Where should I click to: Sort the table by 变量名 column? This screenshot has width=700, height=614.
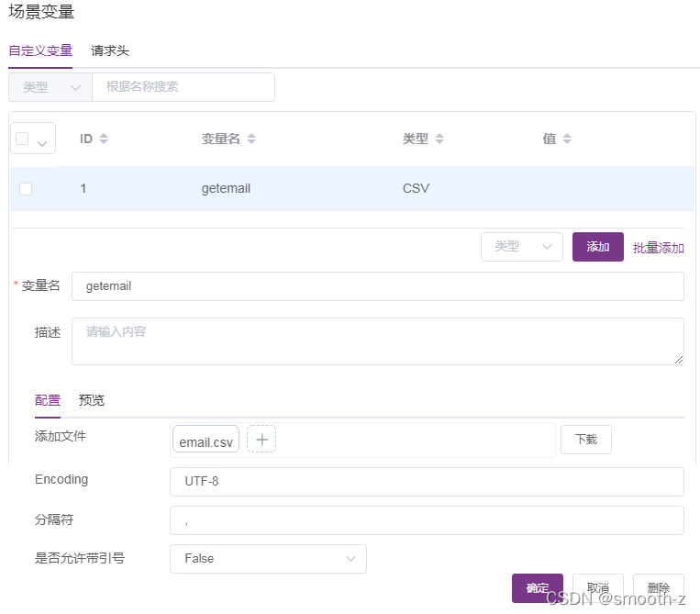click(x=251, y=139)
